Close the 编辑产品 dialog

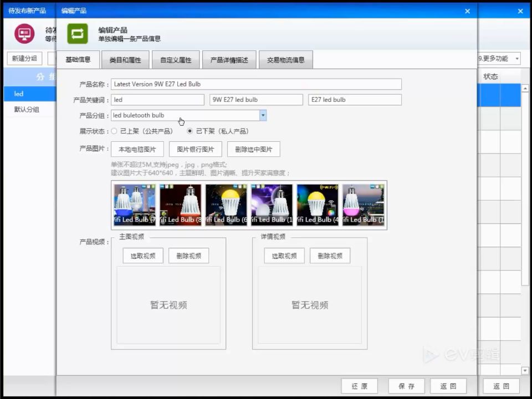(x=467, y=11)
